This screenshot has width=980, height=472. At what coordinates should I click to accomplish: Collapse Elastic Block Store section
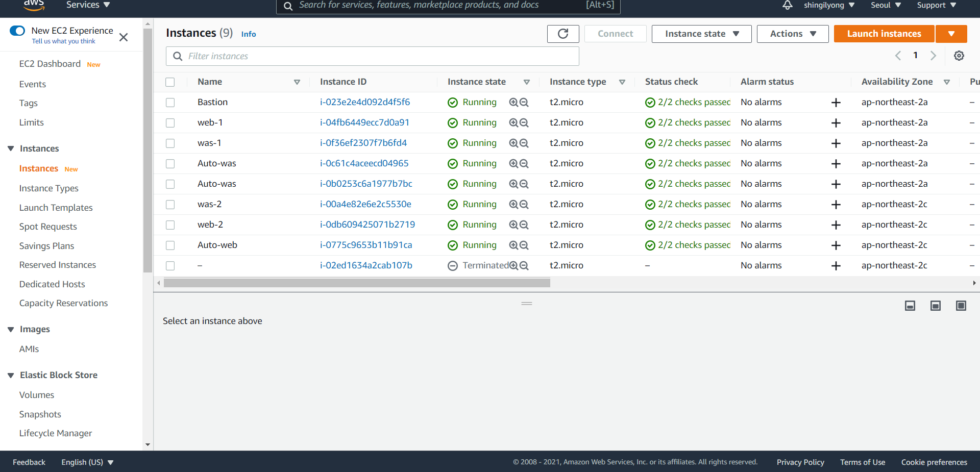pos(11,375)
